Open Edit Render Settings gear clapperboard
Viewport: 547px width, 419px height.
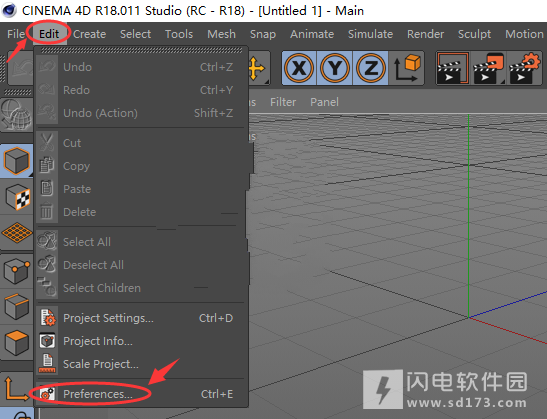[524, 68]
